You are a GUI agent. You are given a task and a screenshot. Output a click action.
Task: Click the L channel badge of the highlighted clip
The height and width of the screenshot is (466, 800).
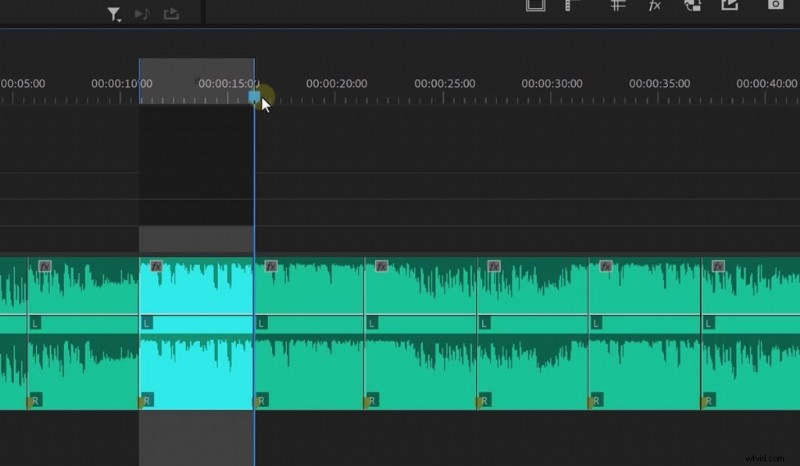click(146, 323)
